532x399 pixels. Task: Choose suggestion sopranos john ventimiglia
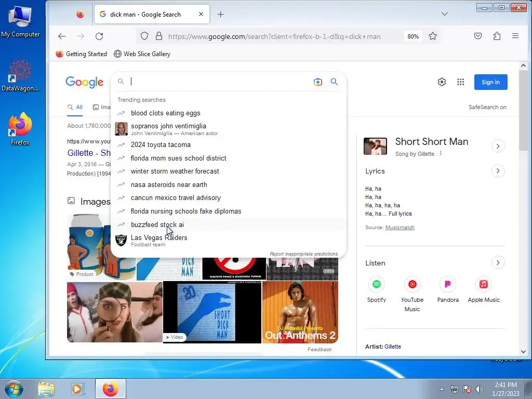click(x=229, y=129)
